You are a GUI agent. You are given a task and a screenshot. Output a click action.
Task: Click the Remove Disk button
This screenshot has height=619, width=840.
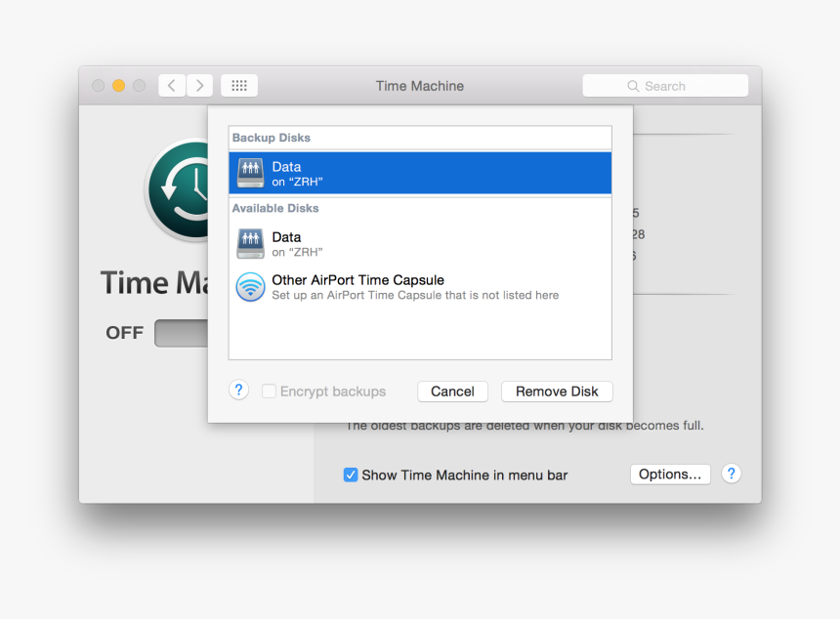pos(557,391)
